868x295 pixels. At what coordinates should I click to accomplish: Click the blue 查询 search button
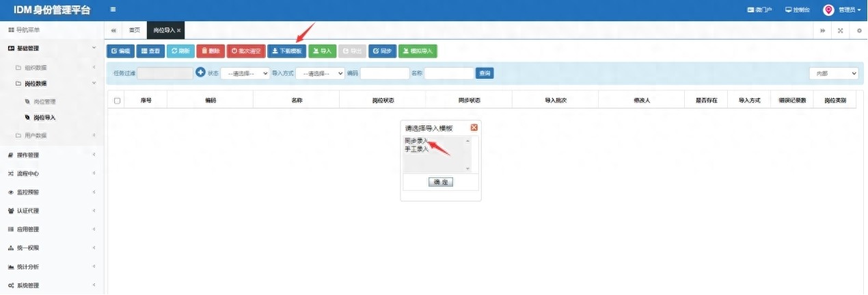tap(485, 73)
